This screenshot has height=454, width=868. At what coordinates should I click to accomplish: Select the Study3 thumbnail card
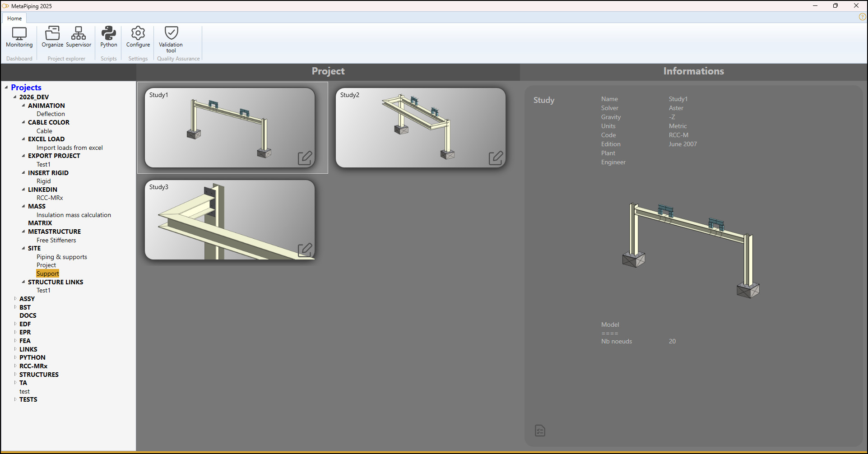click(229, 220)
